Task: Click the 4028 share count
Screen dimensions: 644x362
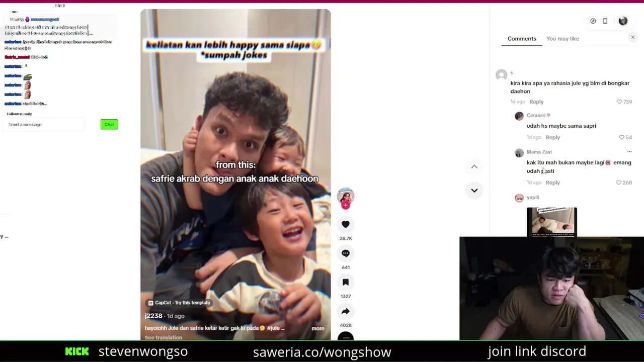Action: 346,325
